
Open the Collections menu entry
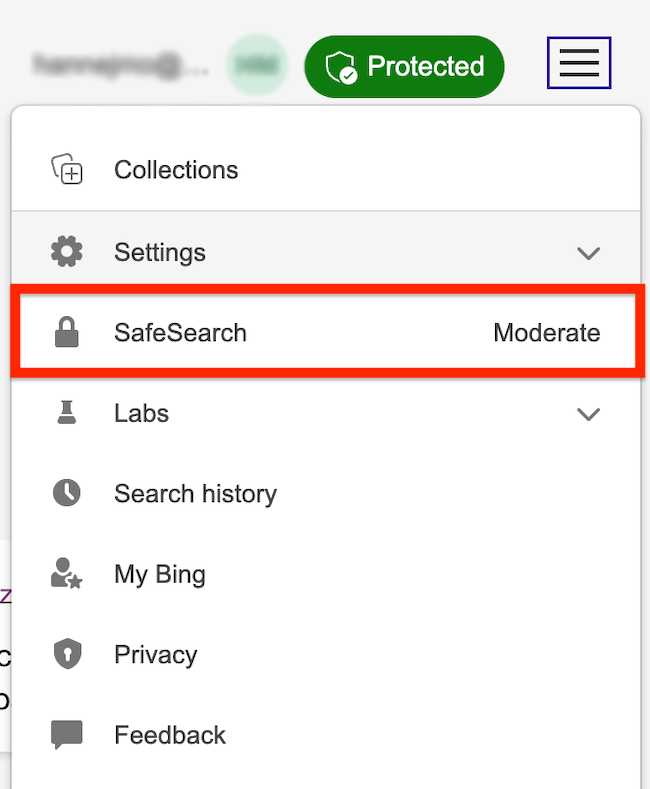pos(326,170)
